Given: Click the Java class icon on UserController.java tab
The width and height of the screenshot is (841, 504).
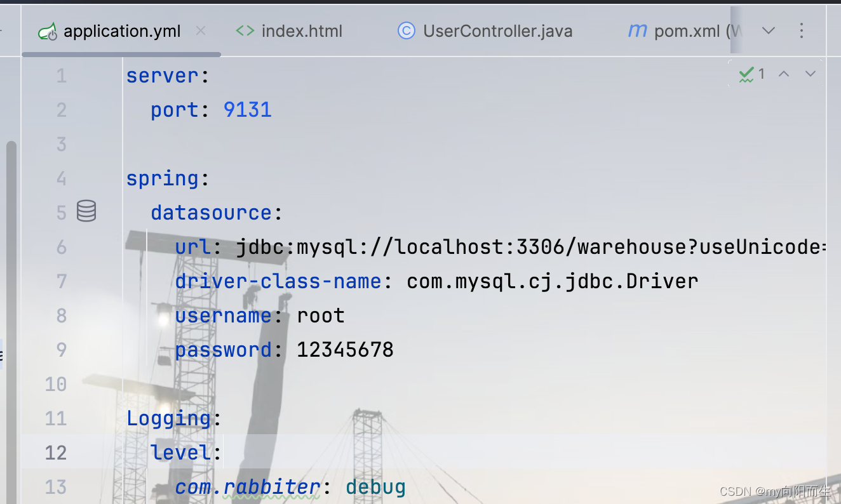Looking at the screenshot, I should click(407, 30).
